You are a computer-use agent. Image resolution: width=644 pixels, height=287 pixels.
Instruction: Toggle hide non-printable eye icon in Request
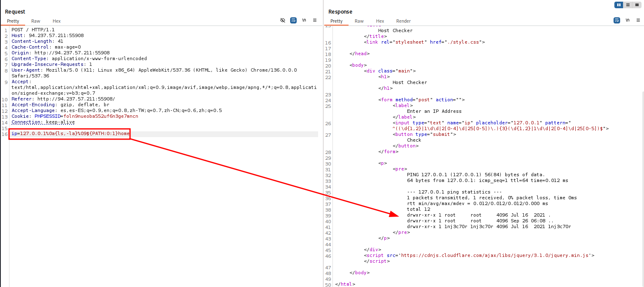(283, 20)
